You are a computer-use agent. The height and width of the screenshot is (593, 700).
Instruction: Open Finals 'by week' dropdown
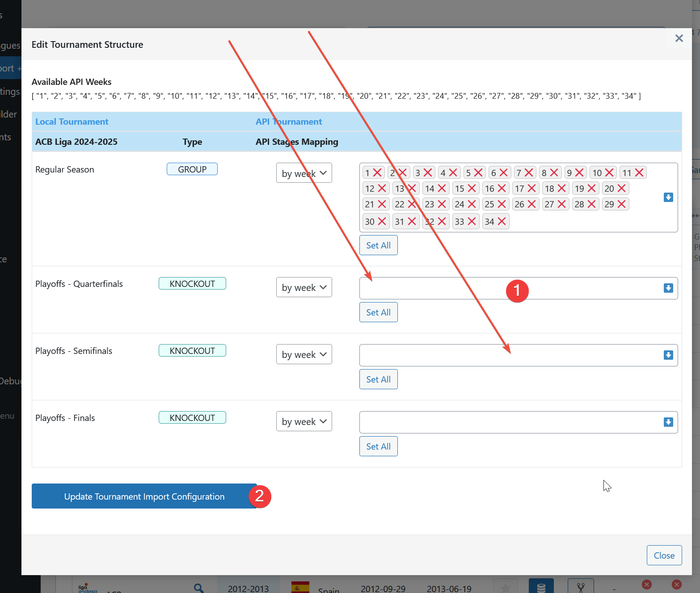point(304,421)
